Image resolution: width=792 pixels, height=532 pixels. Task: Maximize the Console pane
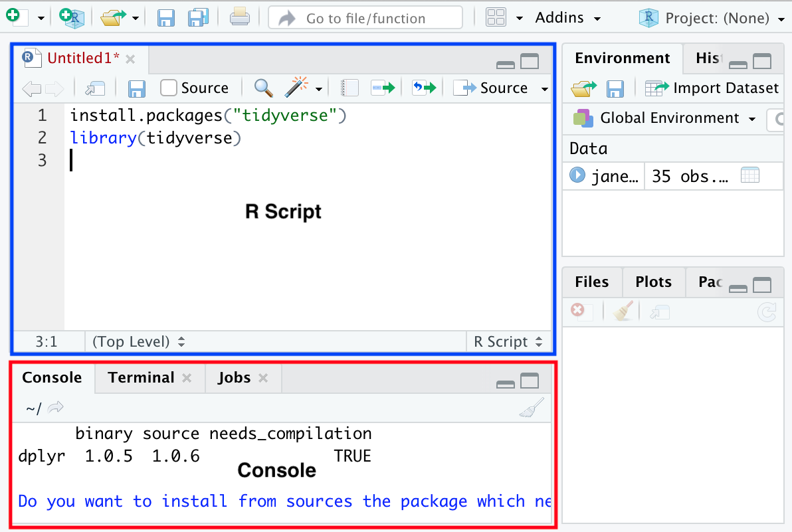point(530,381)
